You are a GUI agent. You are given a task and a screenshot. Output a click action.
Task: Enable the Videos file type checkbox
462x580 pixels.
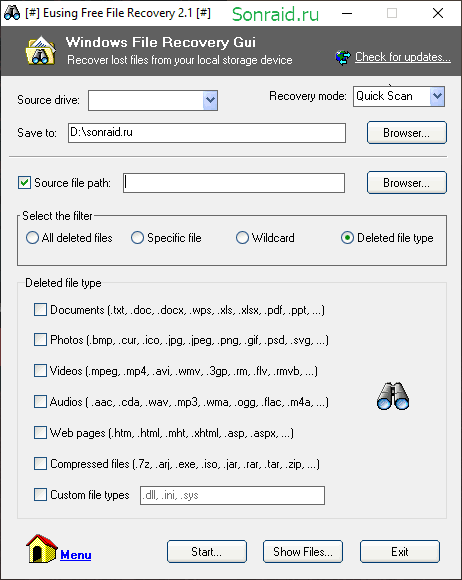click(40, 371)
